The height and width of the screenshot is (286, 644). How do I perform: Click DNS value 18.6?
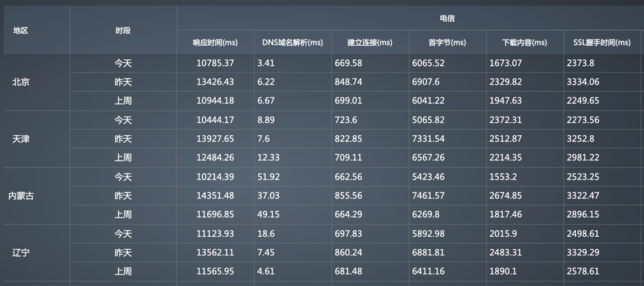[x=266, y=233]
